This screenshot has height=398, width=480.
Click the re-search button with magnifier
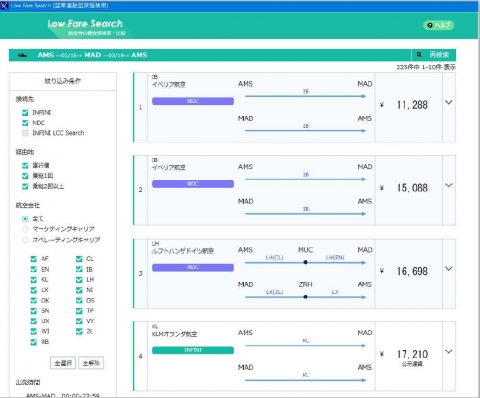tap(433, 55)
